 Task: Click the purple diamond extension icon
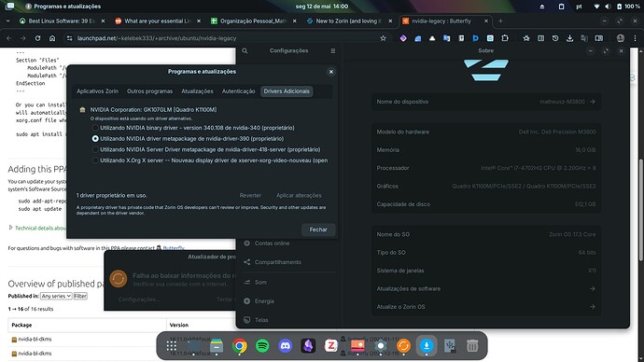[x=403, y=38]
